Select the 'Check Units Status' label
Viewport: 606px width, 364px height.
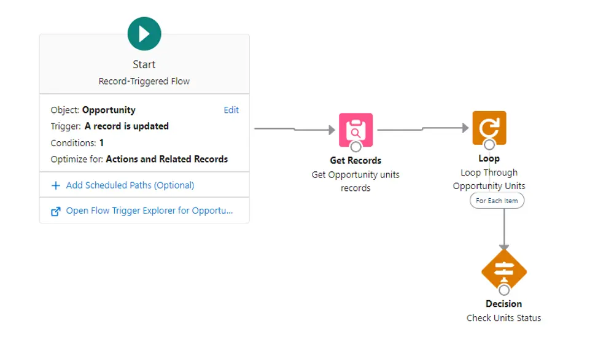[503, 318]
